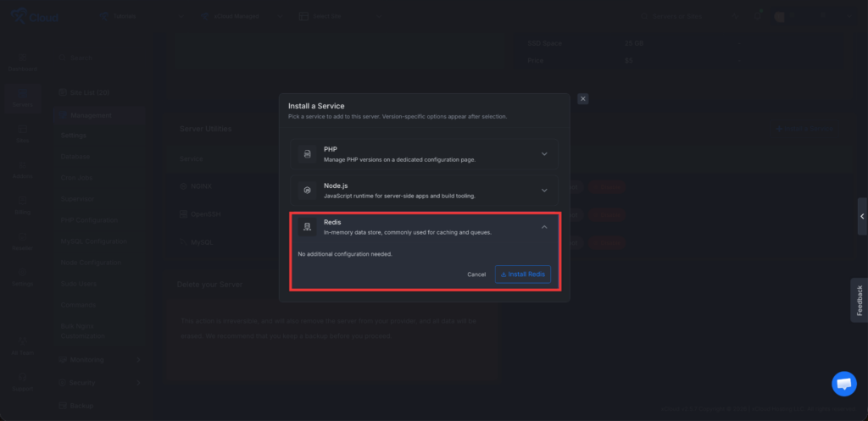Expand the PHP service row chevron
The width and height of the screenshot is (868, 421).
click(x=544, y=154)
